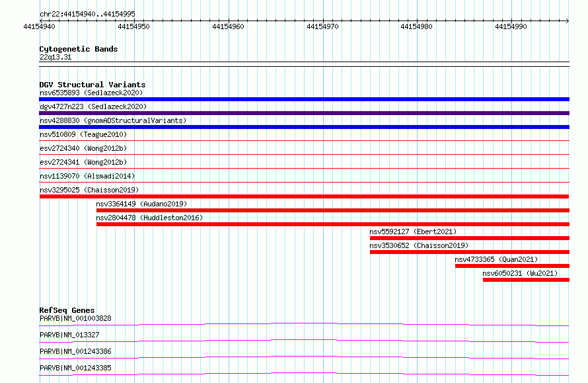The image size is (588, 383).
Task: Open the nsv6050231 (Wu2021) label
Action: [520, 273]
